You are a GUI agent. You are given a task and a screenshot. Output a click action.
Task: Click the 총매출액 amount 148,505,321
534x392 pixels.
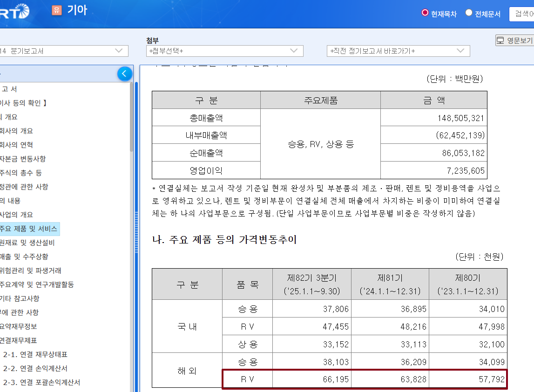[x=460, y=118]
